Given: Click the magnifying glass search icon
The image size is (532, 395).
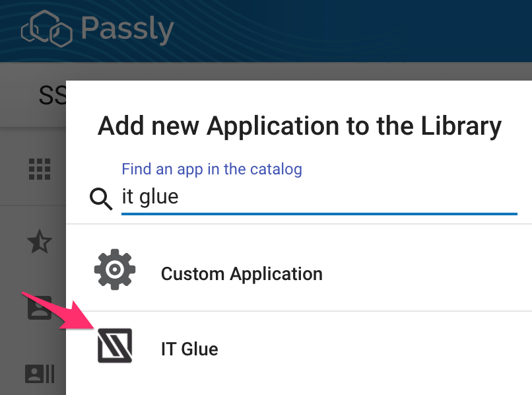Looking at the screenshot, I should pos(101,199).
